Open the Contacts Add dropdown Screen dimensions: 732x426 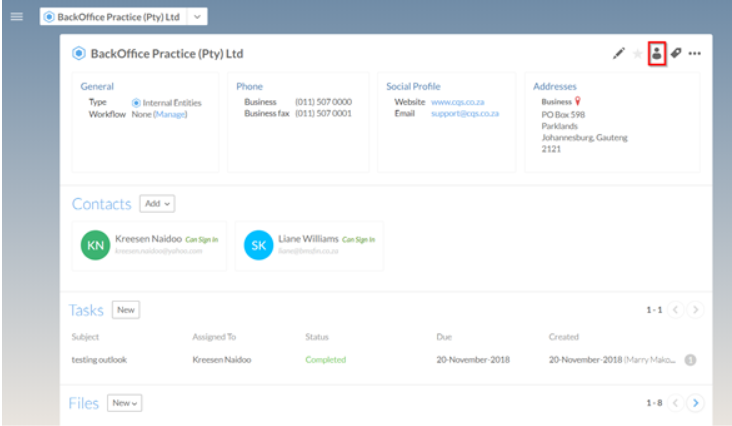[x=158, y=204]
